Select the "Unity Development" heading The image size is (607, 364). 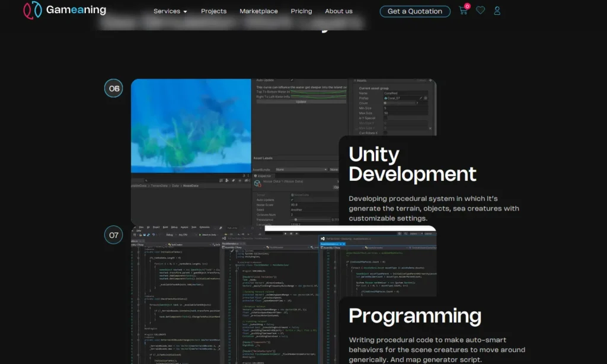coord(413,164)
